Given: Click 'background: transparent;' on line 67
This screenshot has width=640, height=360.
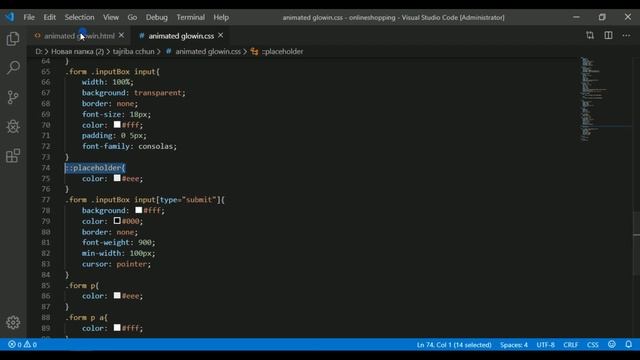Looking at the screenshot, I should pos(133,93).
